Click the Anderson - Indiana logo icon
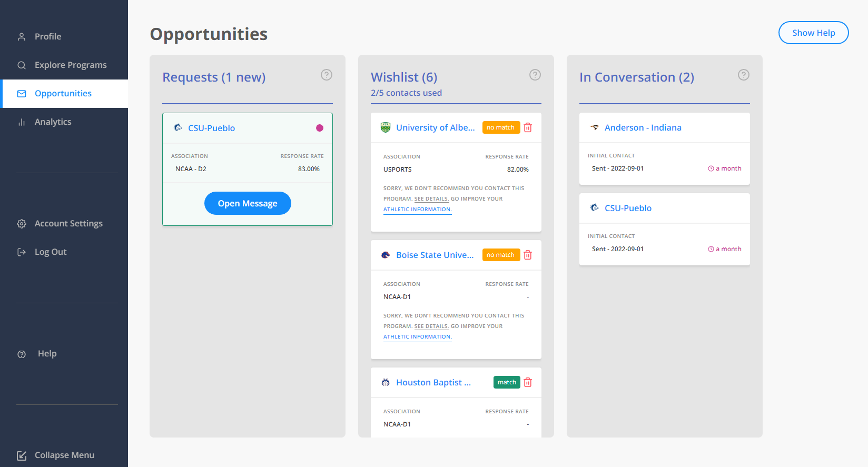 595,127
